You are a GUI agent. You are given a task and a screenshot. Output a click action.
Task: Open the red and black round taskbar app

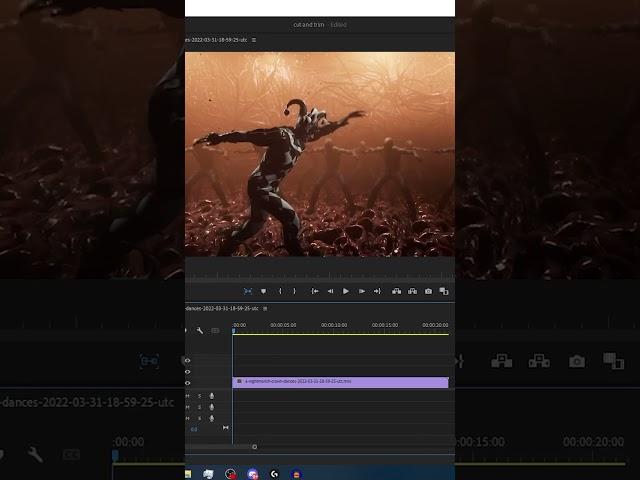click(x=231, y=474)
